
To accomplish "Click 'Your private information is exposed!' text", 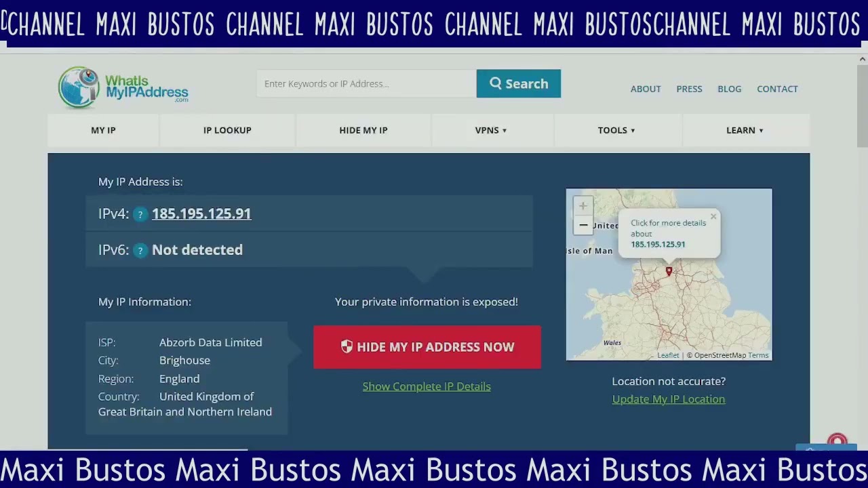I will (427, 302).
